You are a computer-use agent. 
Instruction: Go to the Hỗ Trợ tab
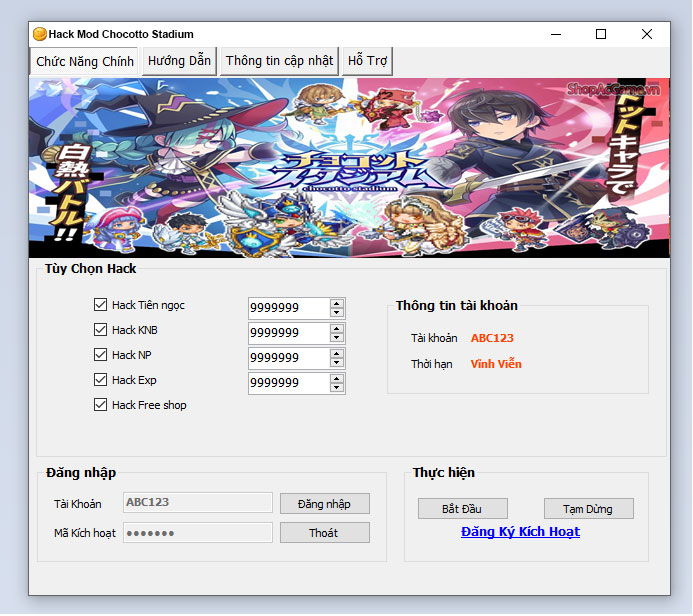367,61
